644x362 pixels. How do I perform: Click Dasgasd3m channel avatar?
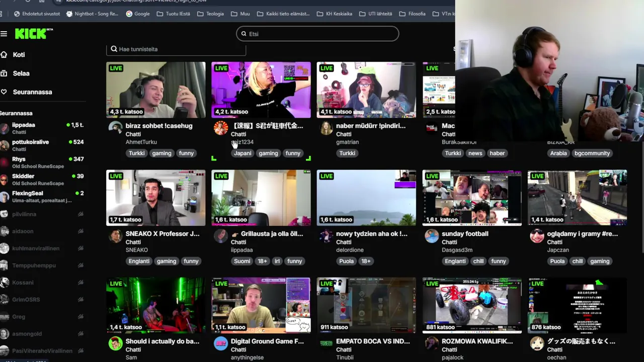[x=432, y=236]
